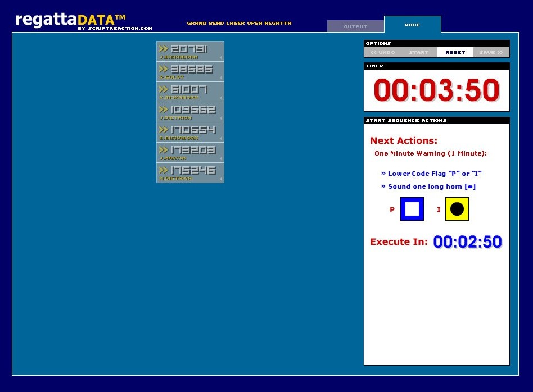The height and width of the screenshot is (392, 533).
Task: Click the << UNDO option button
Action: [x=382, y=52]
